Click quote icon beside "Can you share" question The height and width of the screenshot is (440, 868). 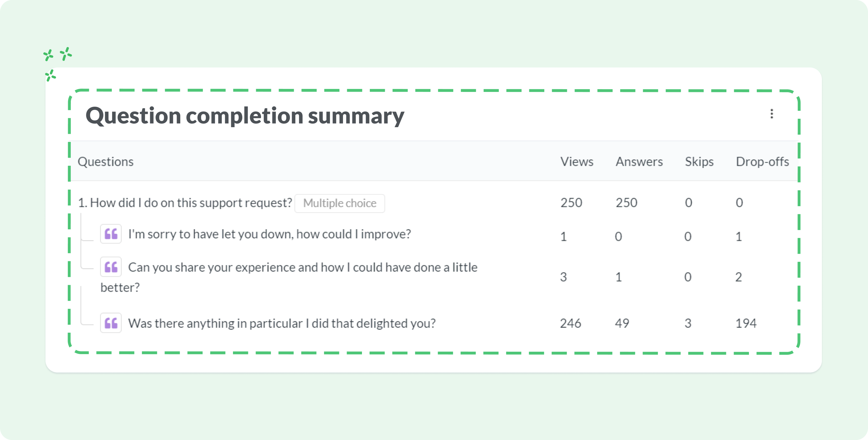tap(111, 267)
